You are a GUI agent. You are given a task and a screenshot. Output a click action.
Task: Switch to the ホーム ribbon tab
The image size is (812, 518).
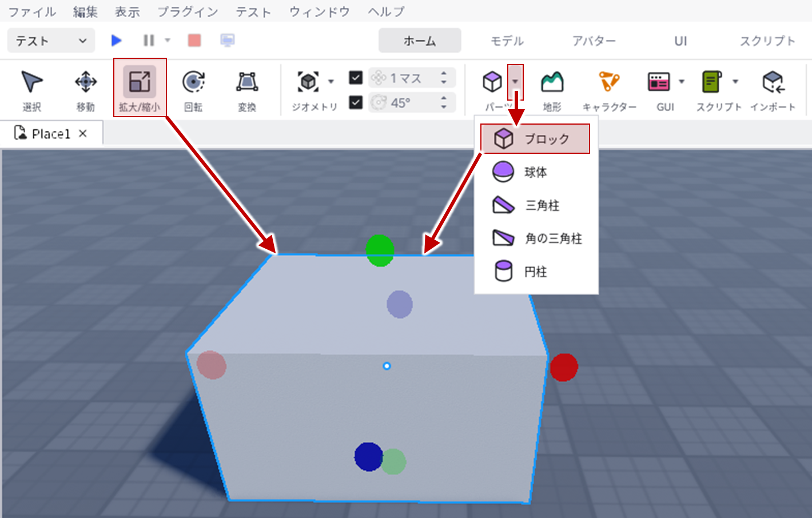420,41
